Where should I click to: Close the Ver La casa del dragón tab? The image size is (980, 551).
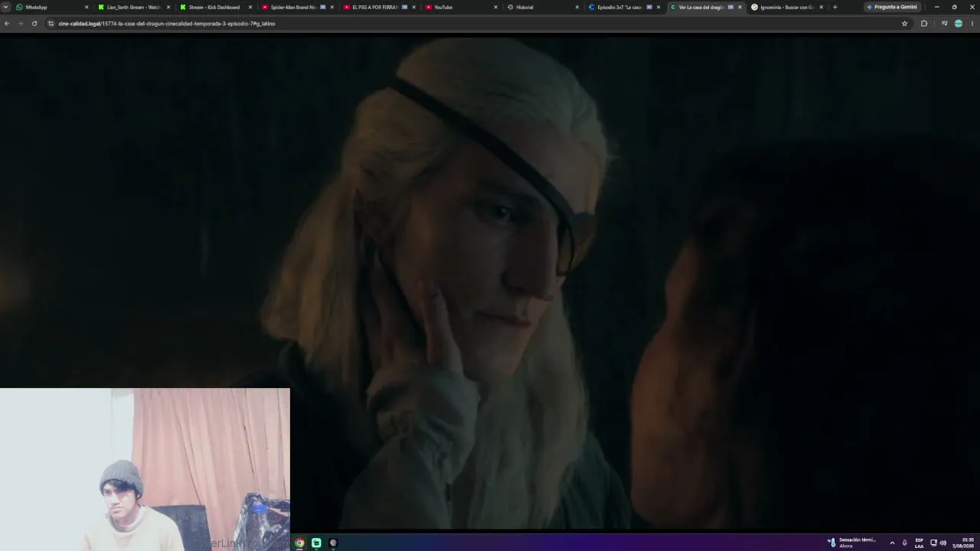[x=740, y=7]
